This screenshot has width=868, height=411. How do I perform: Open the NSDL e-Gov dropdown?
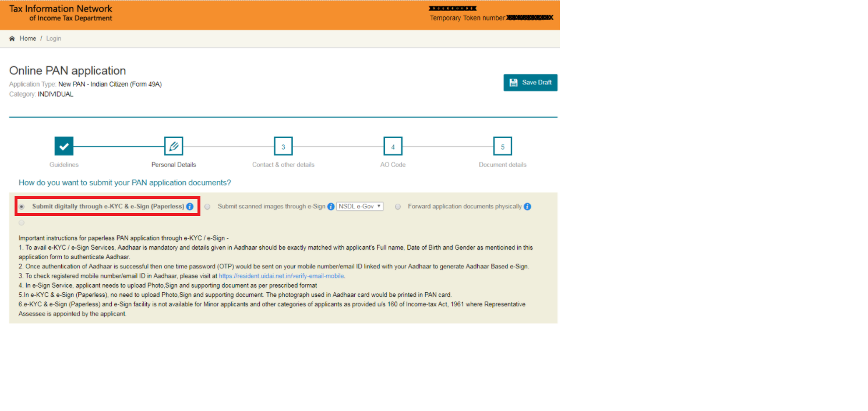point(360,206)
